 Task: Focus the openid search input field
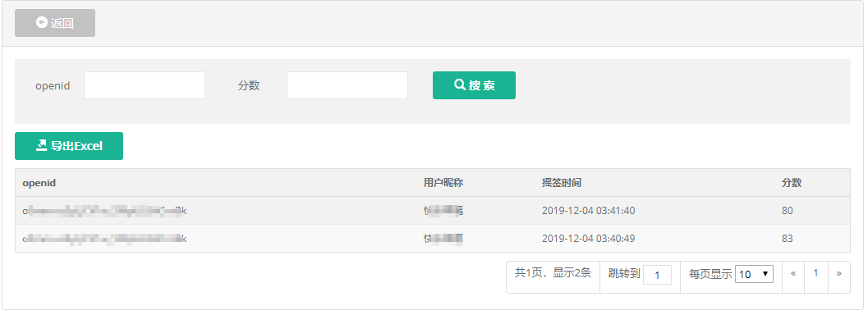tap(145, 85)
